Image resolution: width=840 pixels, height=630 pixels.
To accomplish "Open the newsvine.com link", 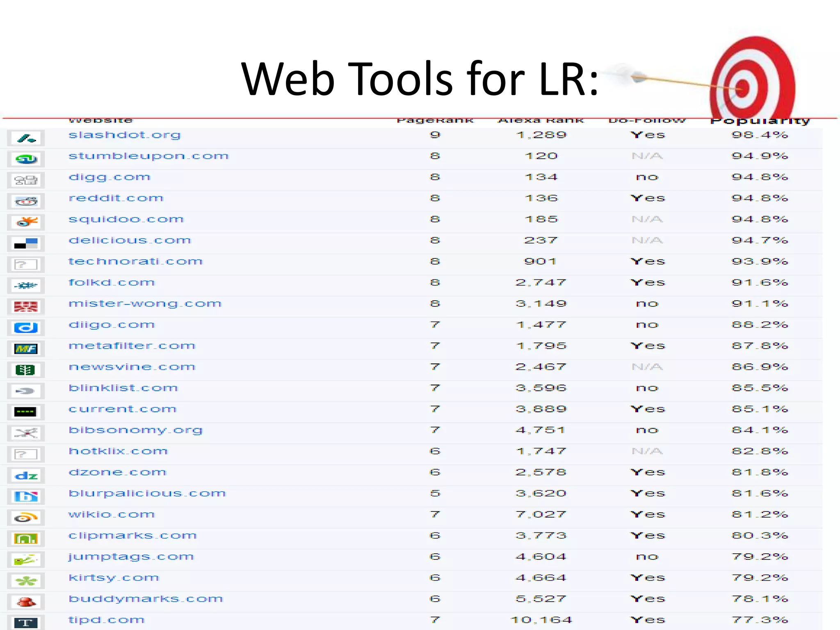I will (x=132, y=367).
